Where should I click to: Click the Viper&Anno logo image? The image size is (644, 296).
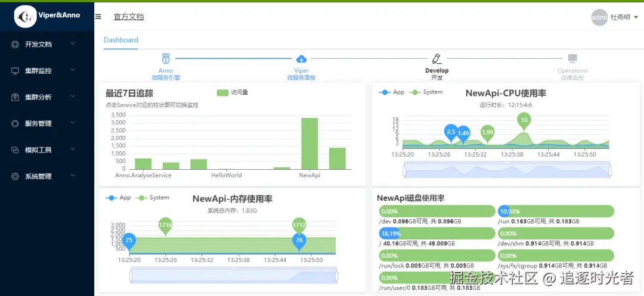26,17
